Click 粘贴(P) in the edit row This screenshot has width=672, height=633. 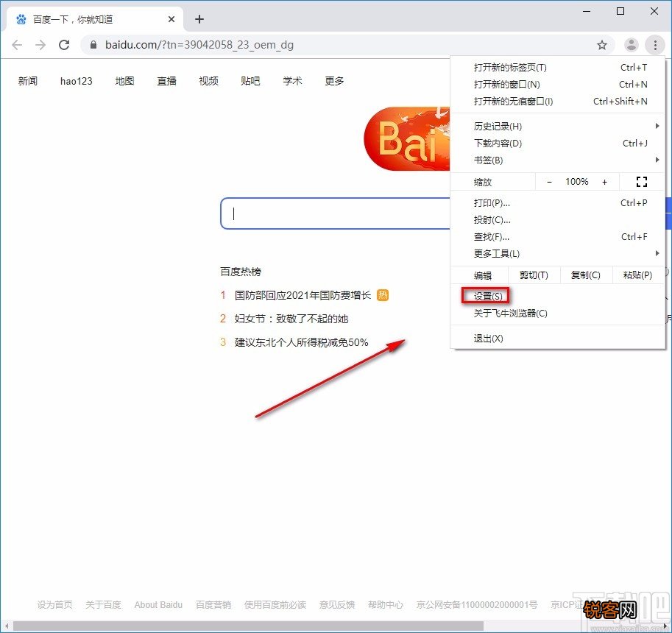click(x=637, y=275)
